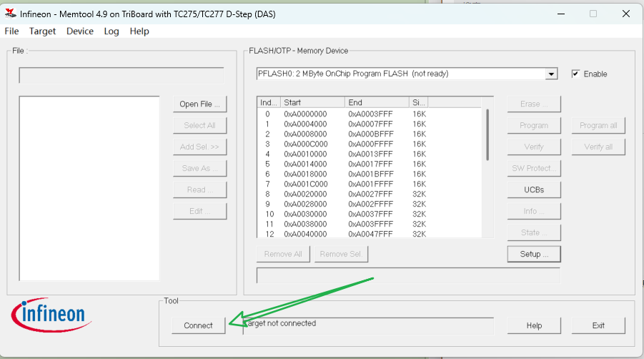The height and width of the screenshot is (359, 644).
Task: Select sector row starting 0xA0018000
Action: [x=370, y=174]
